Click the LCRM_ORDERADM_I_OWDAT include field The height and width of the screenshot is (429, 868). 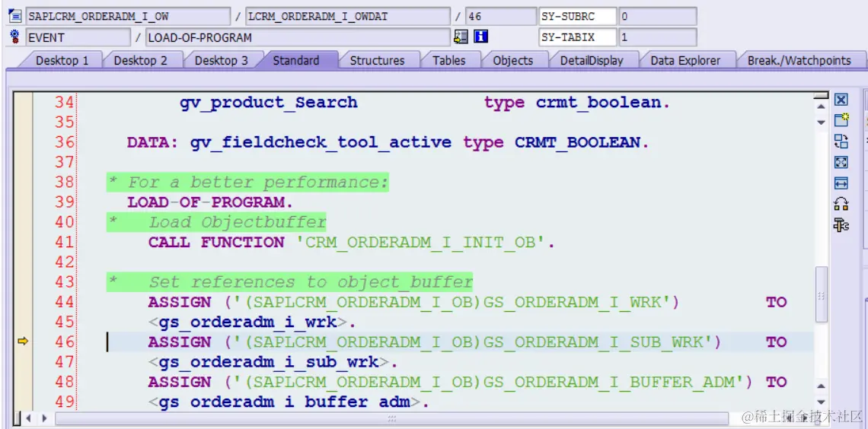(348, 17)
